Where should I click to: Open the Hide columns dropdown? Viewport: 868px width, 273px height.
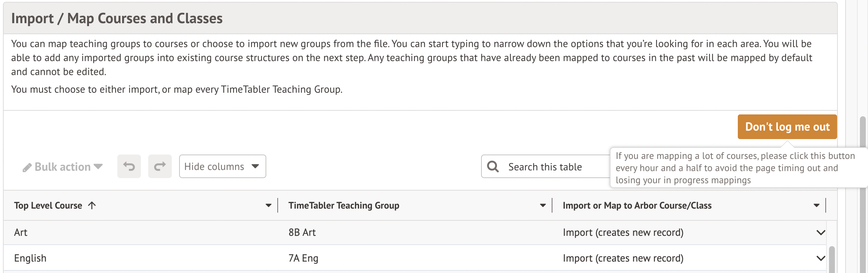click(x=222, y=167)
